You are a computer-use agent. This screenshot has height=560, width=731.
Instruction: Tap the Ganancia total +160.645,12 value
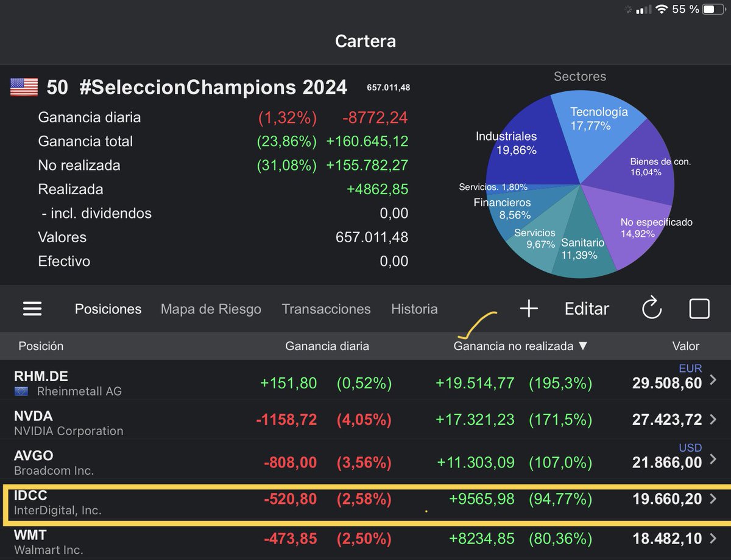click(x=367, y=141)
